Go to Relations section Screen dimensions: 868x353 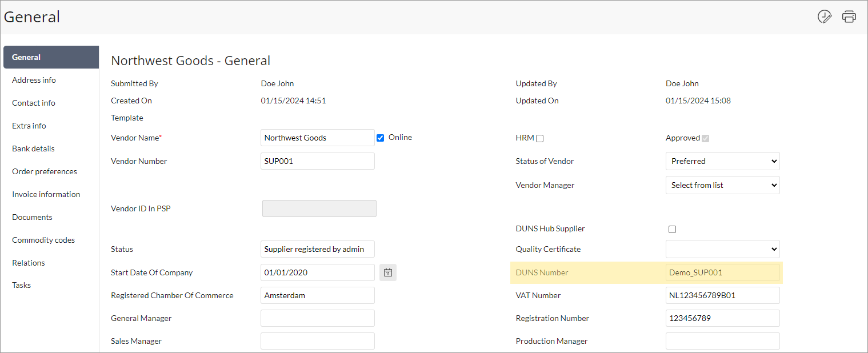click(x=29, y=263)
